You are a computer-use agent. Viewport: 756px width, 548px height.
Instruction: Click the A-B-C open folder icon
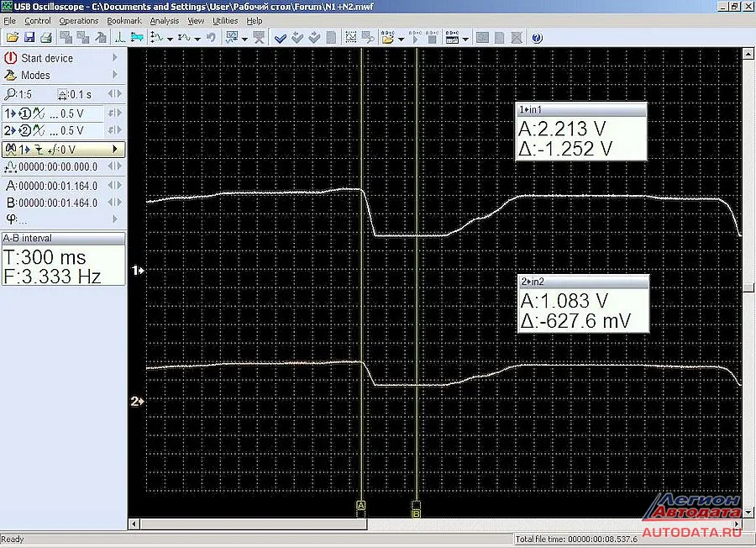point(387,37)
